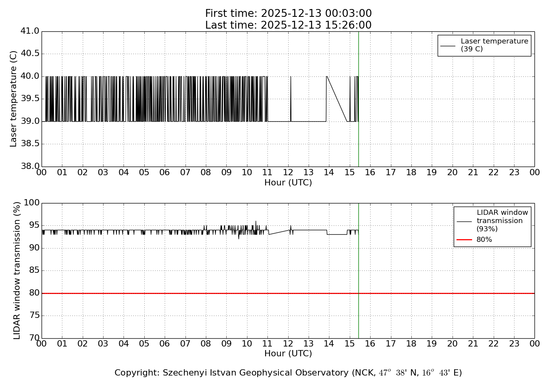Click the black line sample in Laser temperature legend

[x=448, y=45]
